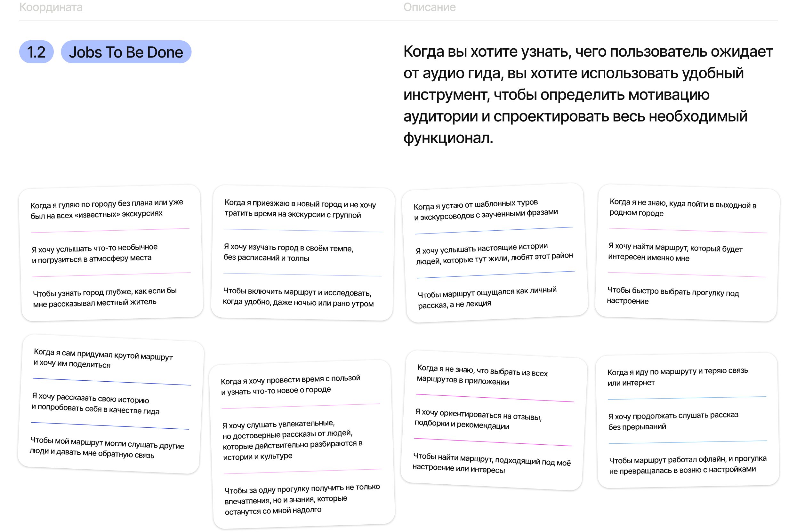Click the Координата column header

(51, 7)
